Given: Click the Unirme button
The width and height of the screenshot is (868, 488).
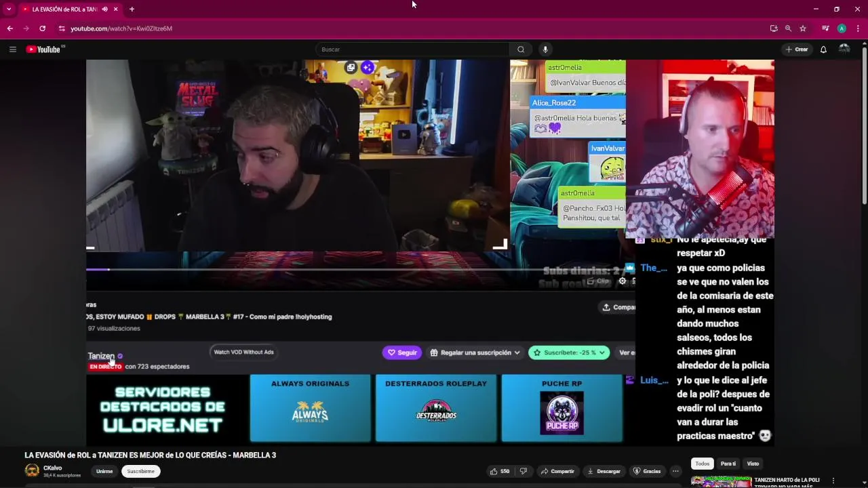Looking at the screenshot, I should [x=104, y=471].
